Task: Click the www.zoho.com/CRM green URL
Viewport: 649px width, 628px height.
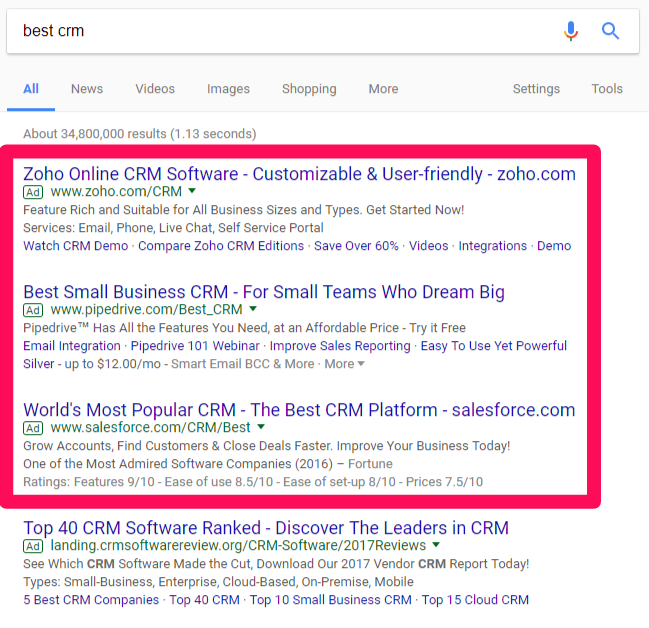Action: click(x=116, y=192)
